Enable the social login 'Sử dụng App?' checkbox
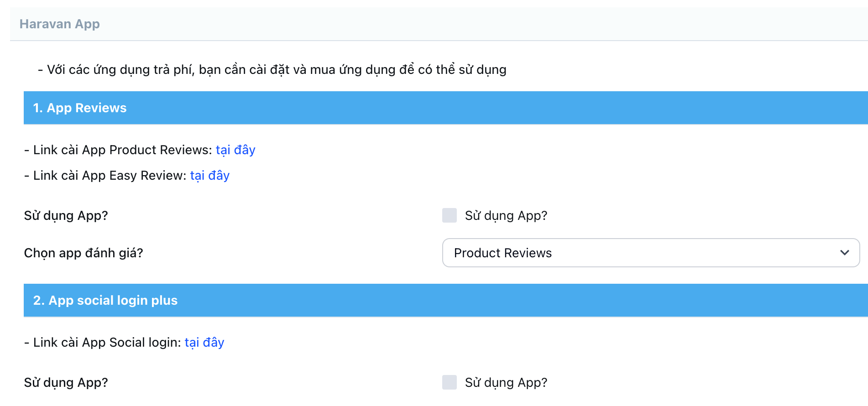 pyautogui.click(x=449, y=382)
